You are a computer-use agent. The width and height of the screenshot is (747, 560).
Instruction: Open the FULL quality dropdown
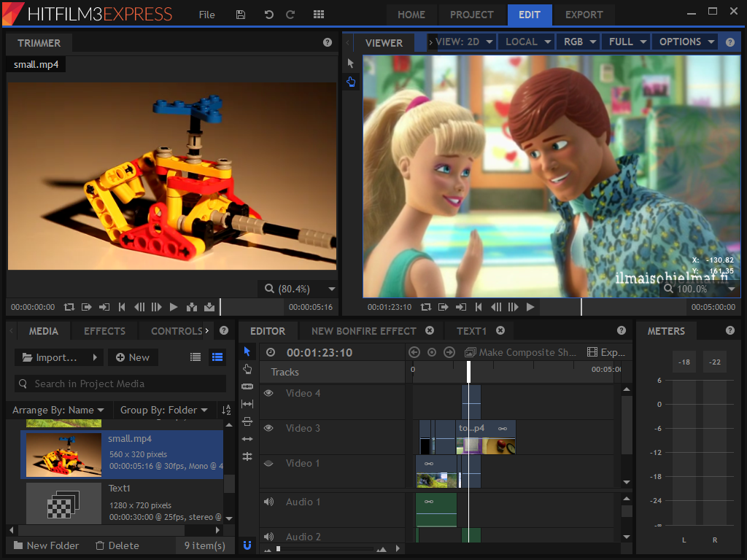point(627,42)
